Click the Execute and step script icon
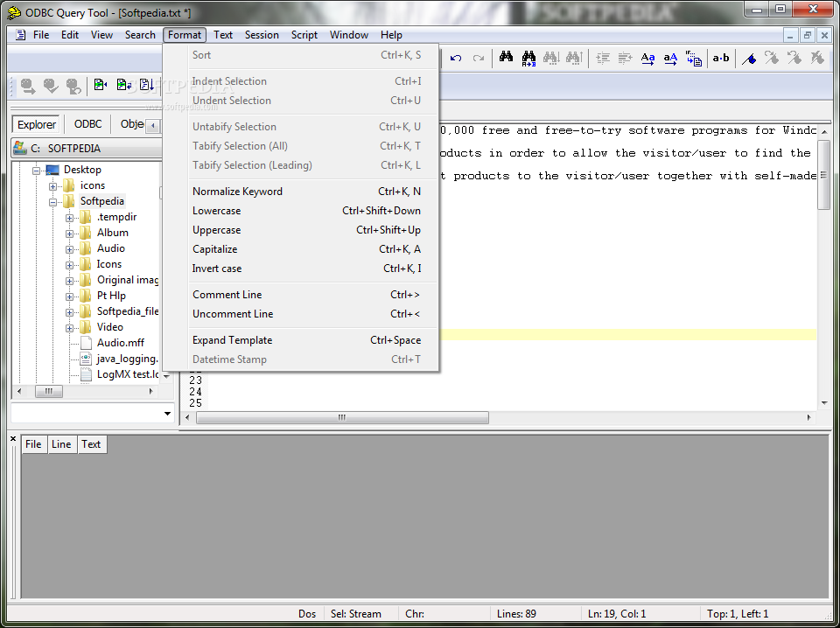Image resolution: width=840 pixels, height=628 pixels. (x=123, y=85)
